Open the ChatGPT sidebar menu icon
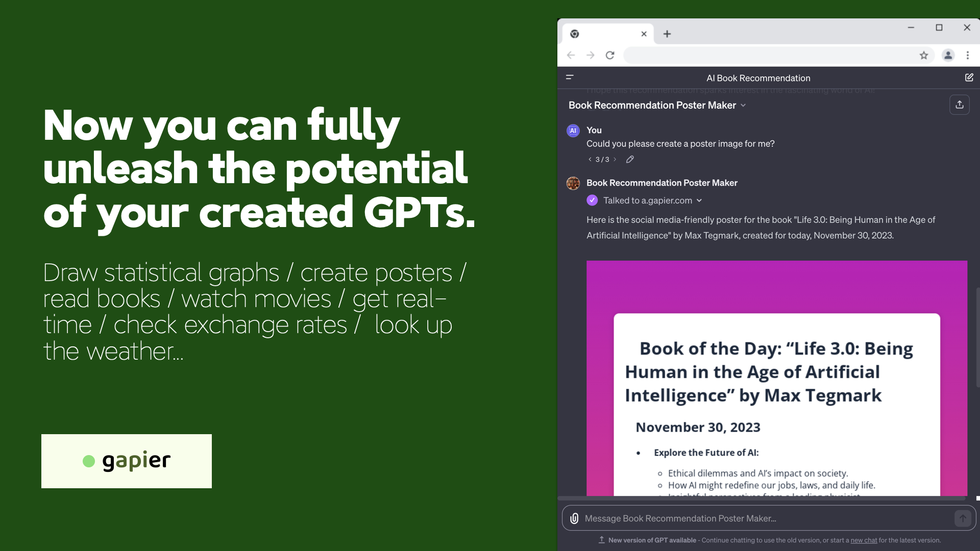Image resolution: width=980 pixels, height=551 pixels. click(x=570, y=78)
